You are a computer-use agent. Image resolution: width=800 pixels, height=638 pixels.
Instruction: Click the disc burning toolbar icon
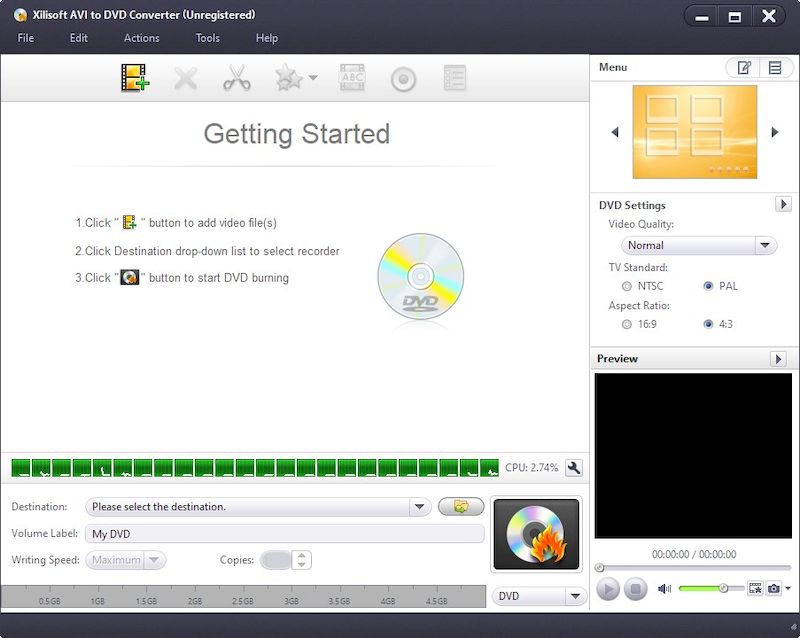[403, 79]
